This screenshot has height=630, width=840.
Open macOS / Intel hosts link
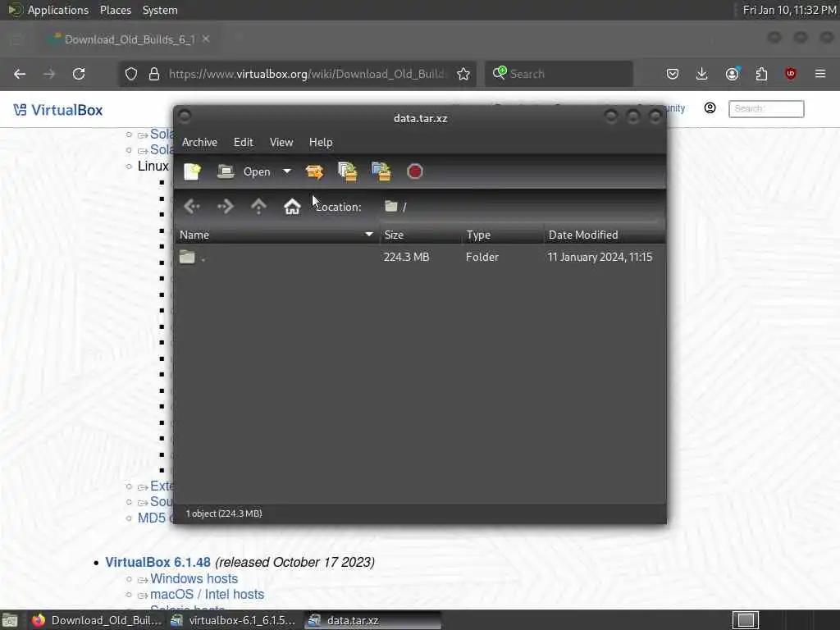tap(207, 595)
